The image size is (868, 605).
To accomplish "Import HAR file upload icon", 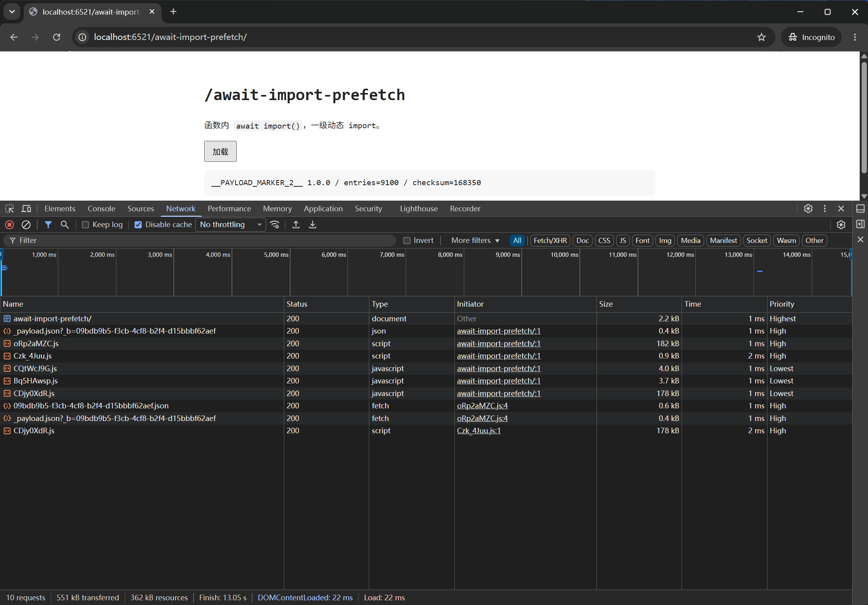I will [x=296, y=225].
